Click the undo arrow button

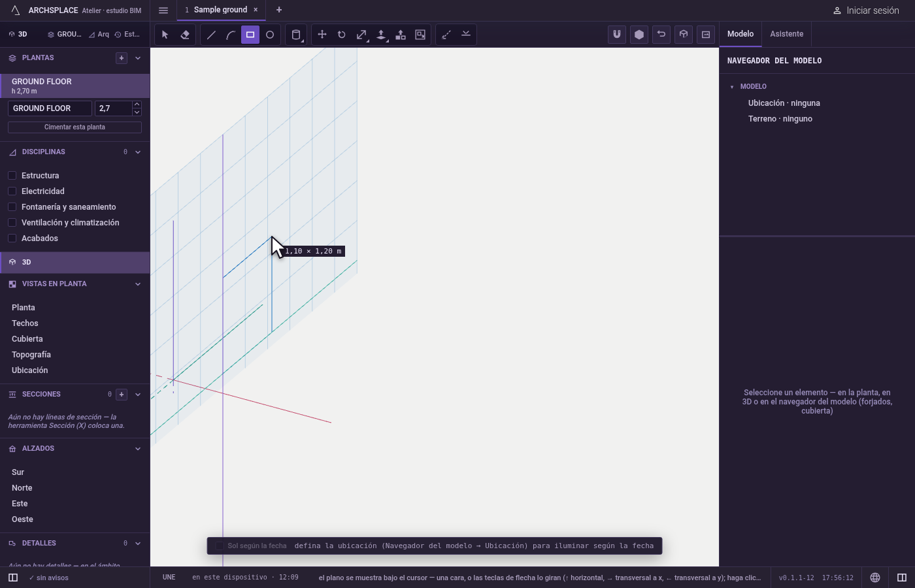click(x=661, y=35)
